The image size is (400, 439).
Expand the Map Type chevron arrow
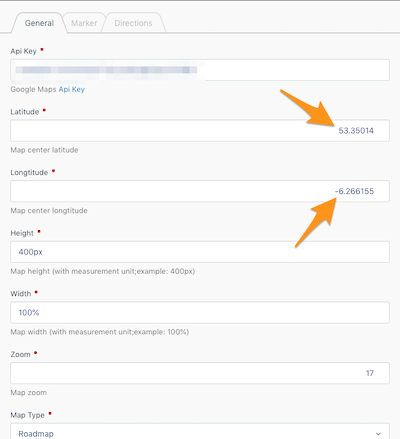[x=378, y=434]
